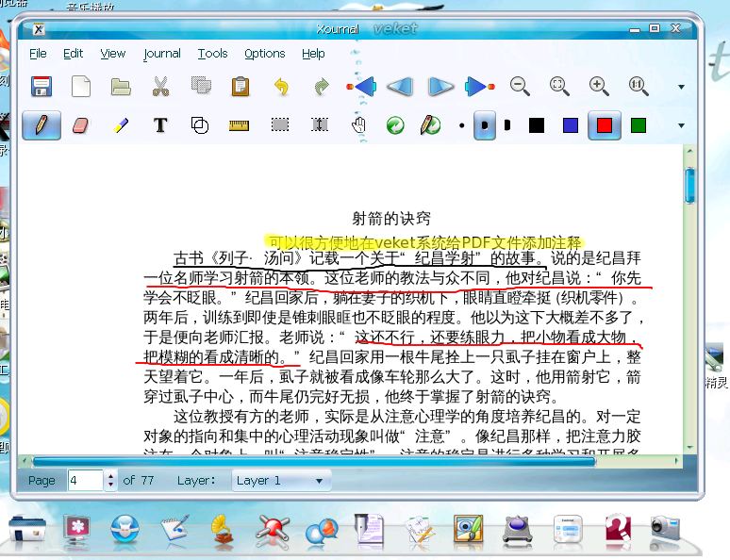Viewport: 730px width, 560px height.
Task: Select the Highlighter tool
Action: (121, 125)
